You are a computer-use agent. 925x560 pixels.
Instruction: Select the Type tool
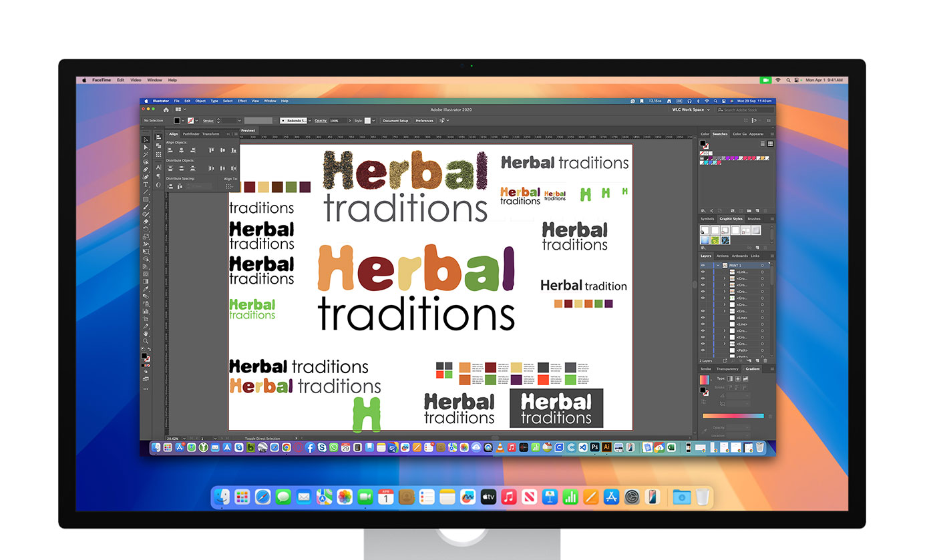click(146, 184)
